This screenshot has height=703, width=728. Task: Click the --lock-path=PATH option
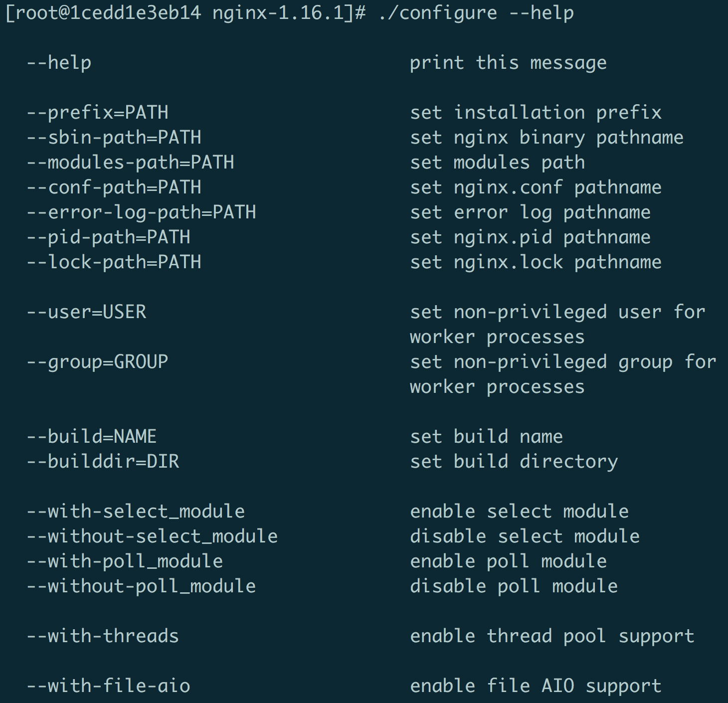click(114, 262)
